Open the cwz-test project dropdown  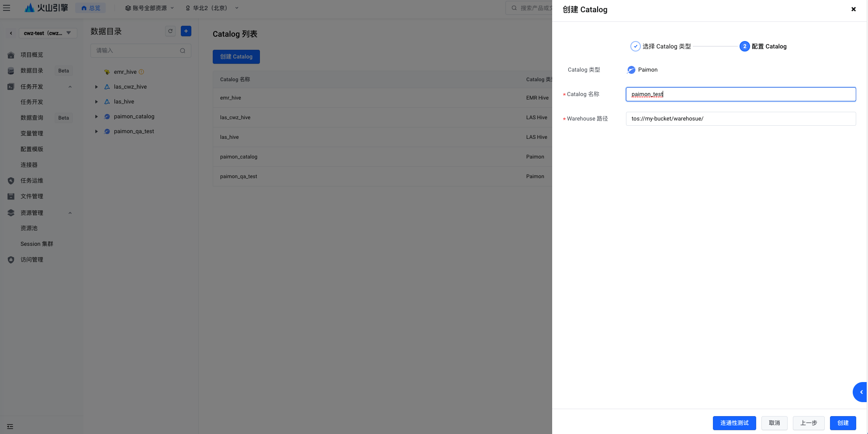(48, 33)
